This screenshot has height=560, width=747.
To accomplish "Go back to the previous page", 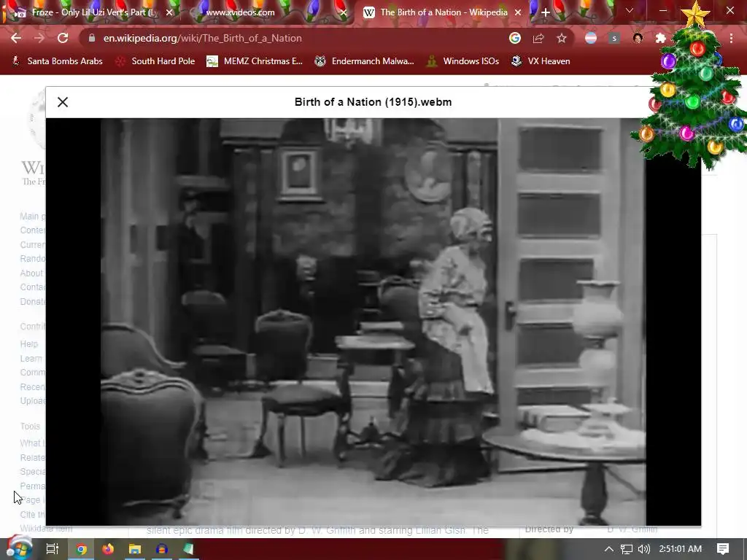I will (x=16, y=38).
